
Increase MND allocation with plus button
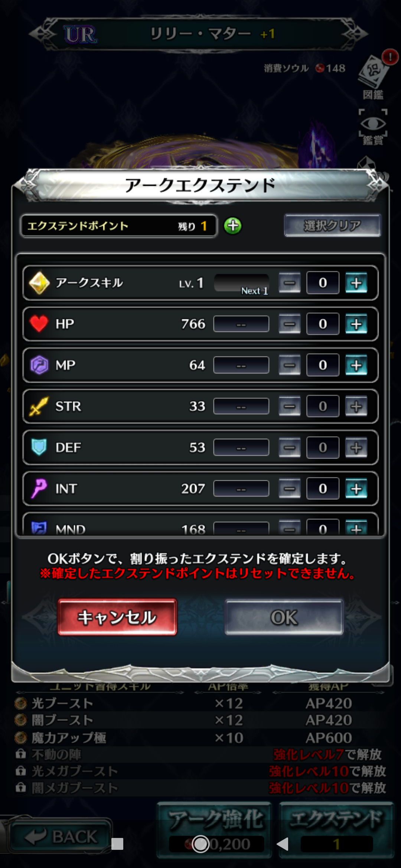coord(356,527)
